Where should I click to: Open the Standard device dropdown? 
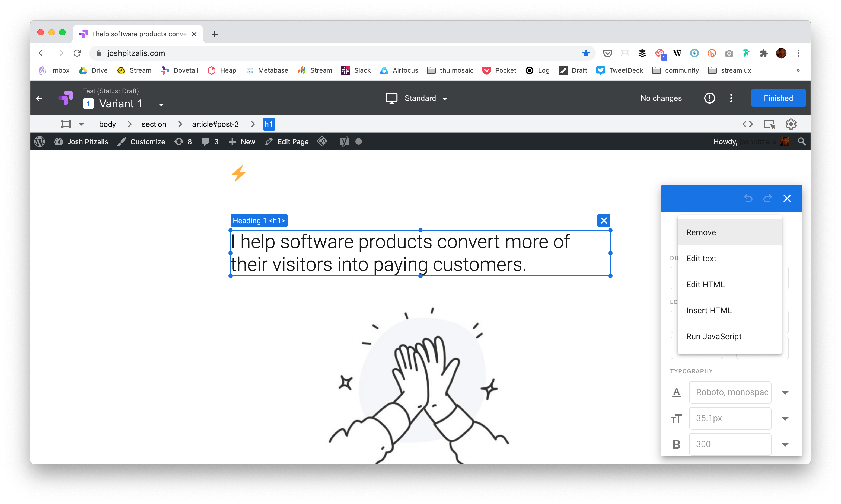point(417,98)
